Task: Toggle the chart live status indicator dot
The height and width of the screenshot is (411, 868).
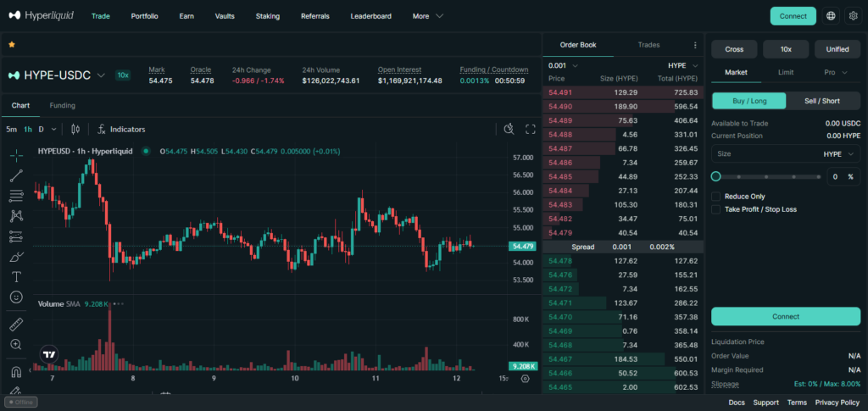Action: click(146, 151)
